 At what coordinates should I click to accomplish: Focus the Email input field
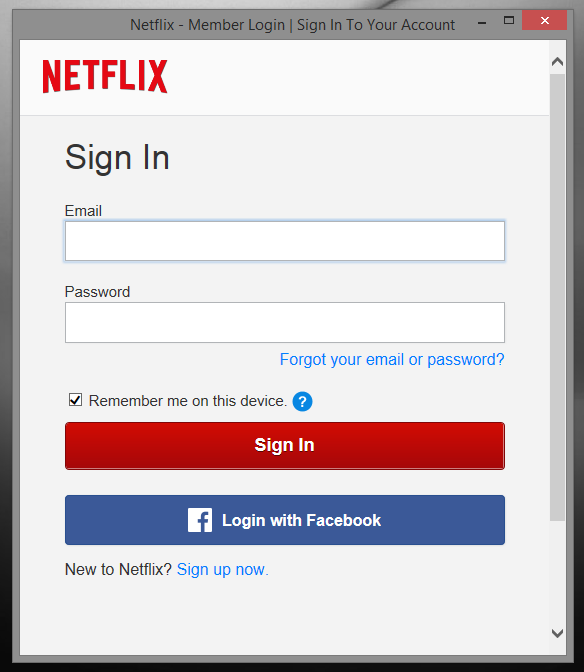285,241
